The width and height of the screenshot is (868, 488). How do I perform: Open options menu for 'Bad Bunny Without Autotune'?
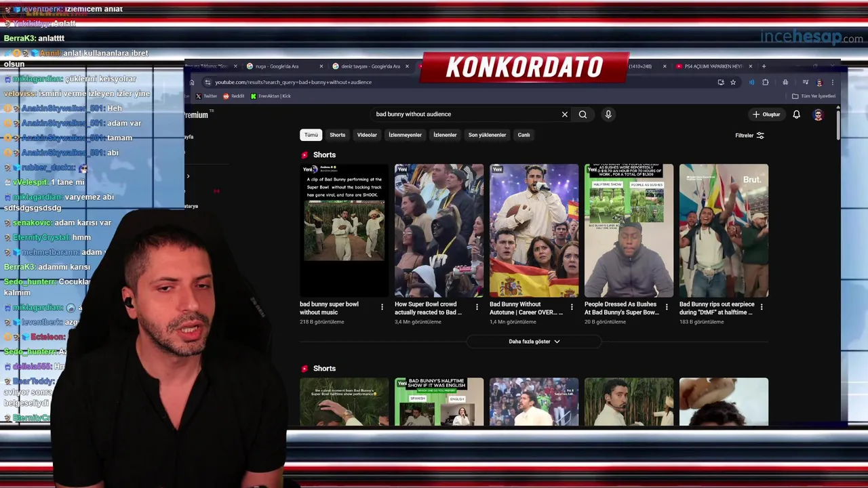572,307
